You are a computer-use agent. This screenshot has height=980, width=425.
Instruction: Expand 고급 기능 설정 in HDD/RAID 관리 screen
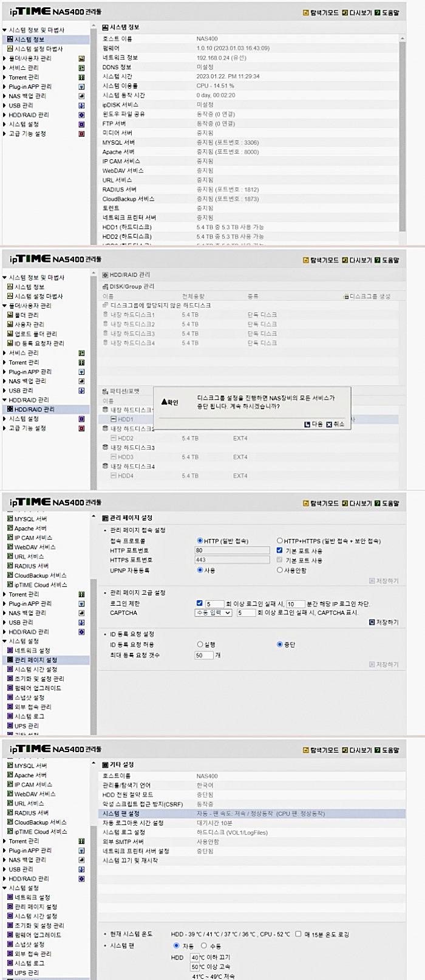tap(4, 428)
